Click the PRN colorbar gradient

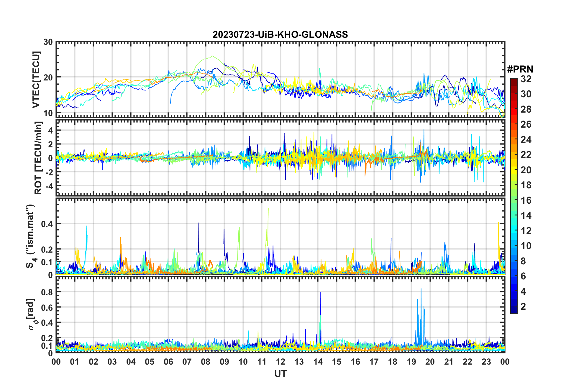tap(514, 196)
